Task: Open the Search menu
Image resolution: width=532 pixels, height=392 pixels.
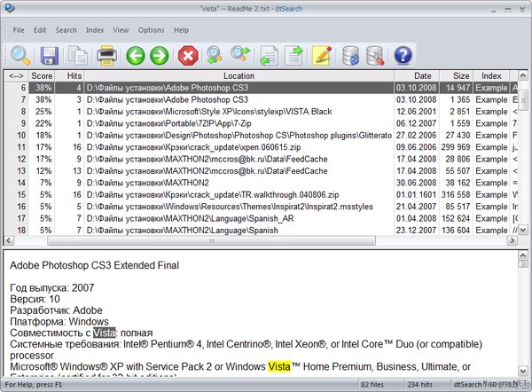Action: 66,30
